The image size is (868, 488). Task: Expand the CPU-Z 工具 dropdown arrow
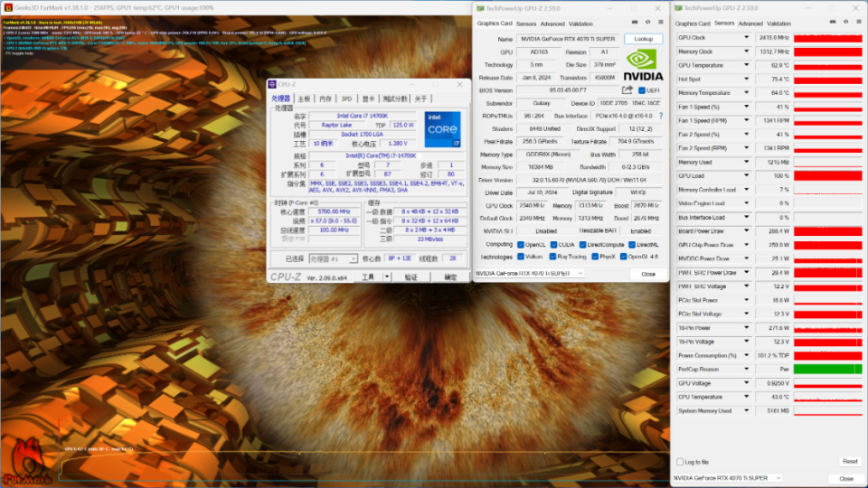coord(387,277)
